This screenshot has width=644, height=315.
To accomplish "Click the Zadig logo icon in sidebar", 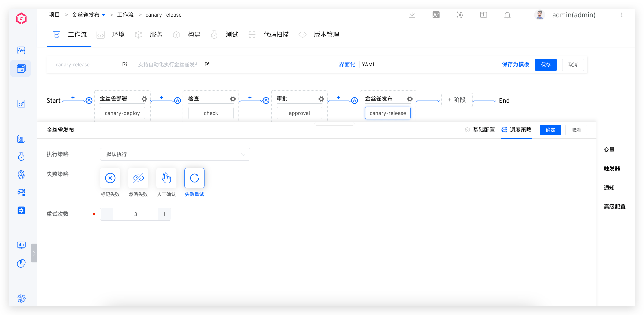I will coord(21,19).
